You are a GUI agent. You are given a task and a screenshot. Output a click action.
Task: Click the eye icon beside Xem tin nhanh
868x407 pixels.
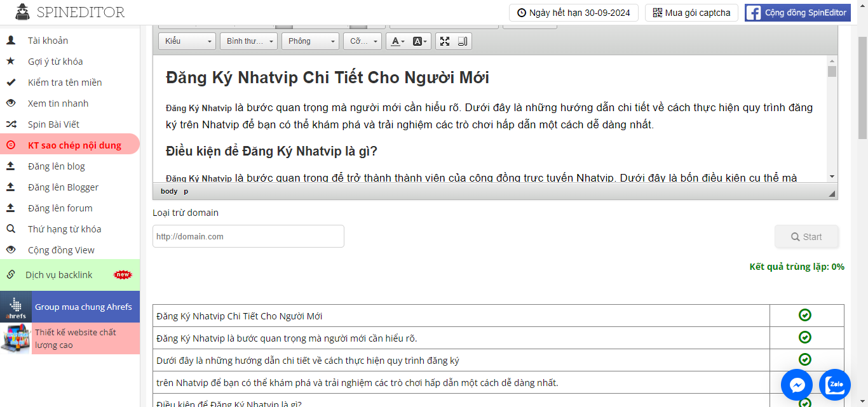click(11, 103)
